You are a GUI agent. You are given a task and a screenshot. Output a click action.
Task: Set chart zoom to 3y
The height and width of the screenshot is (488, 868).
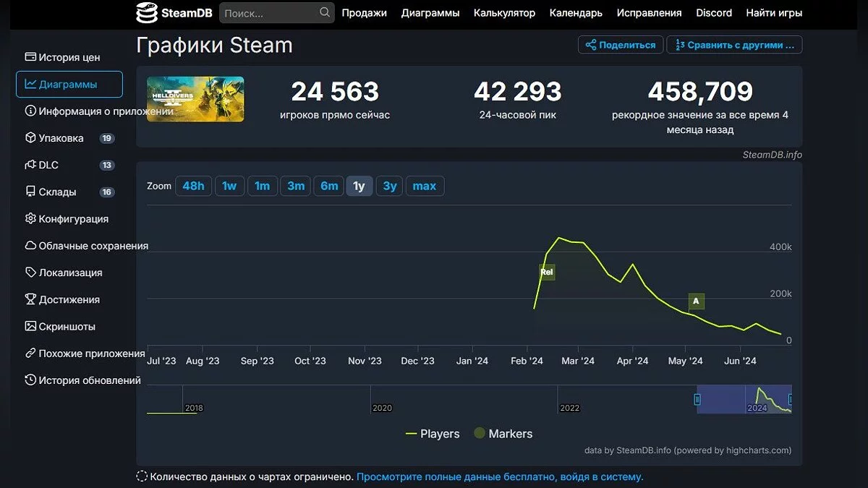(x=390, y=186)
